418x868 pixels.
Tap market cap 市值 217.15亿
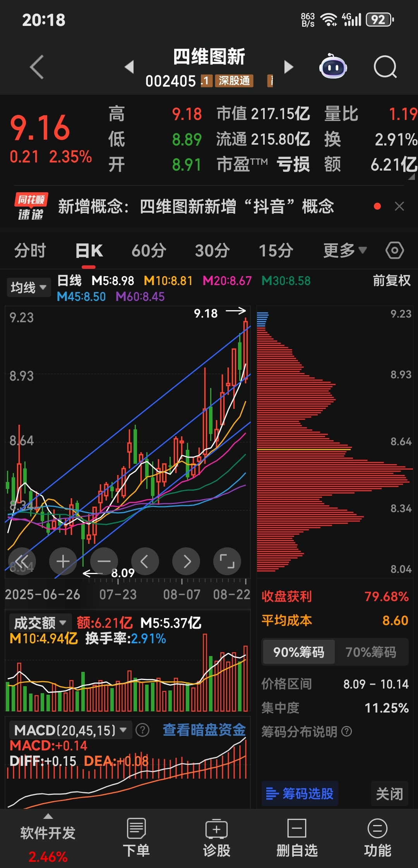click(x=263, y=114)
